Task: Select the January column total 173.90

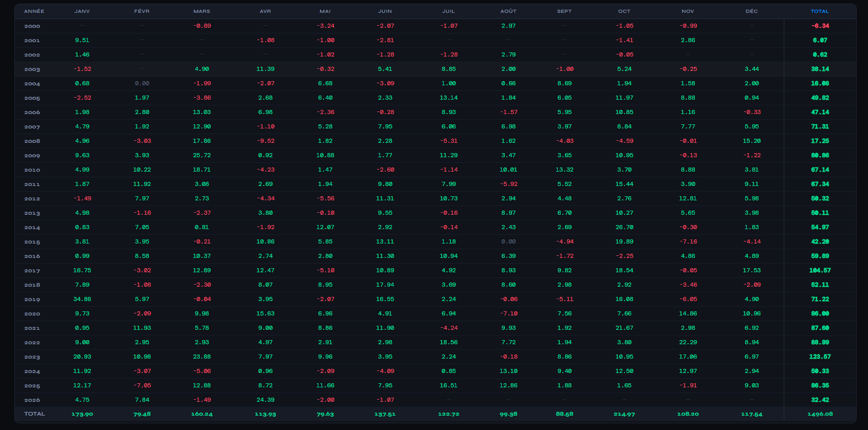Action: click(82, 414)
